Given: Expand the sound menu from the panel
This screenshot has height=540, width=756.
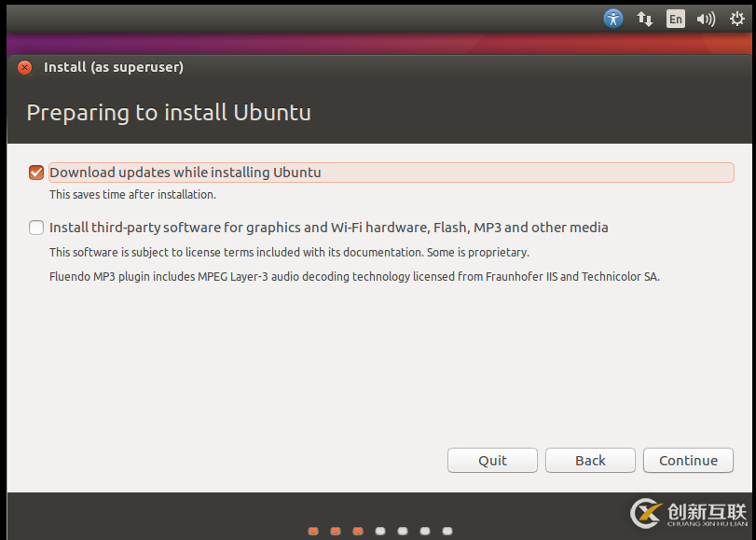Looking at the screenshot, I should click(705, 18).
